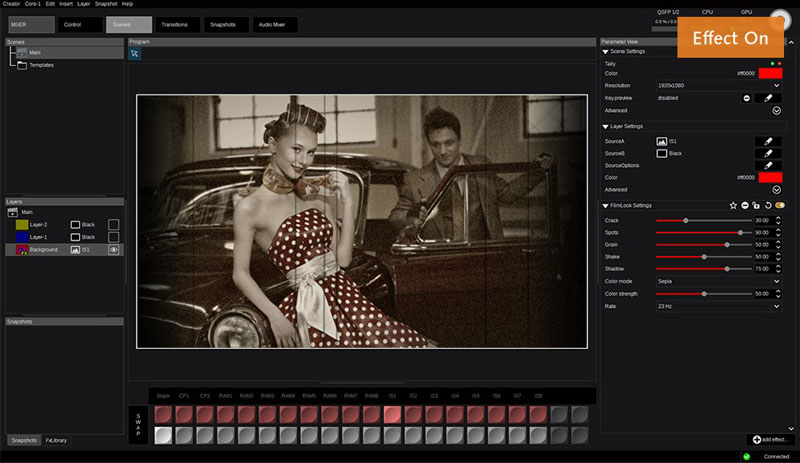Toggle visibility of the Background layer
This screenshot has width=800, height=463.
(x=113, y=250)
